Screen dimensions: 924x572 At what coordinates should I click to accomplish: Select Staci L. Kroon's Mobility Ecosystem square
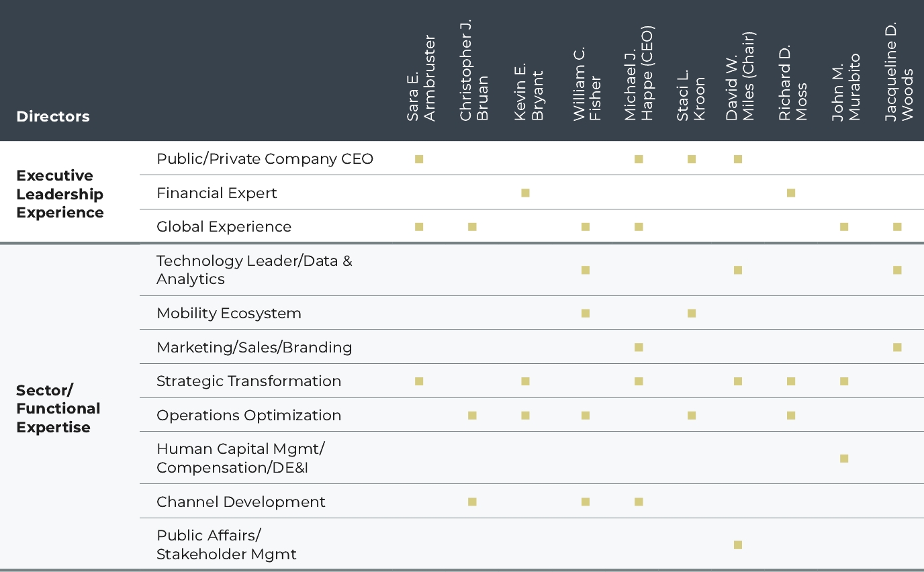[692, 314]
